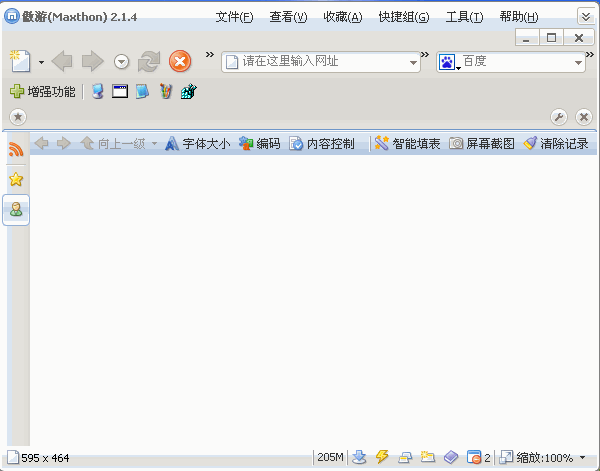Click the address bar input field

[321, 62]
